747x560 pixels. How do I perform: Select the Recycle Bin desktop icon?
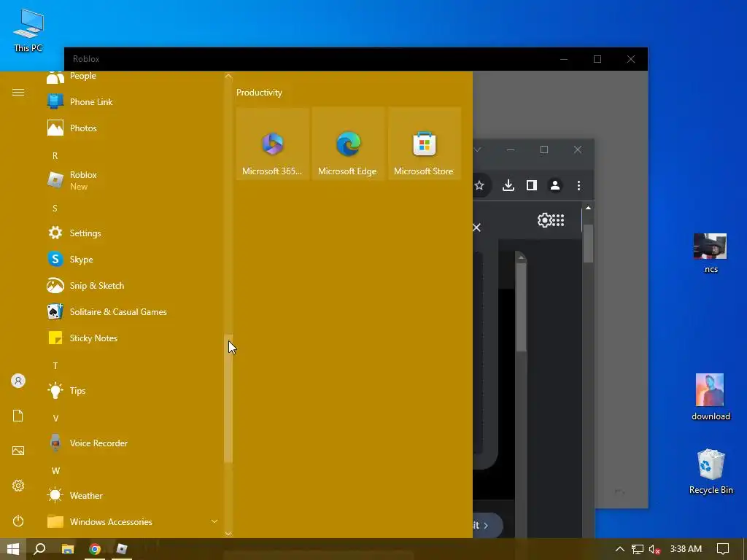tap(711, 472)
